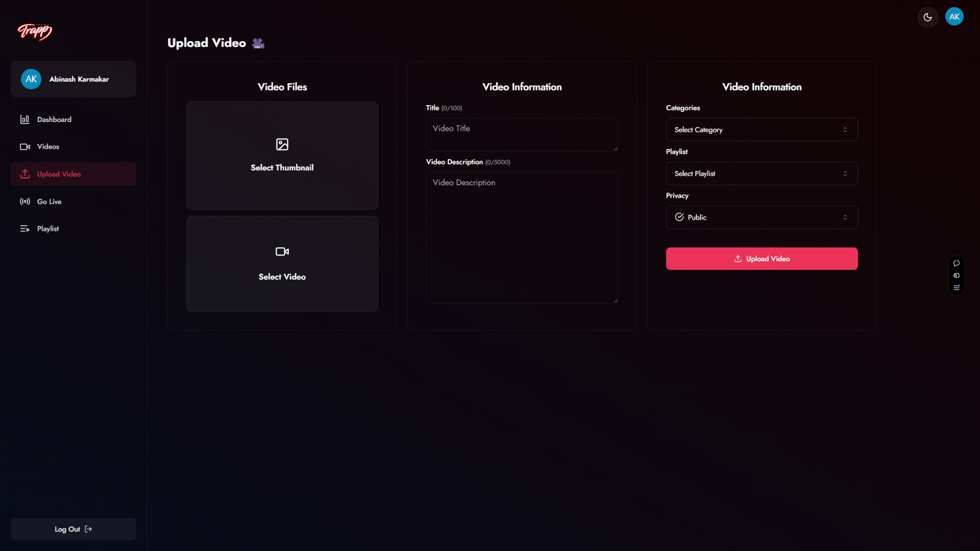The height and width of the screenshot is (551, 980).
Task: Click the Trapp logo
Action: [x=35, y=32]
